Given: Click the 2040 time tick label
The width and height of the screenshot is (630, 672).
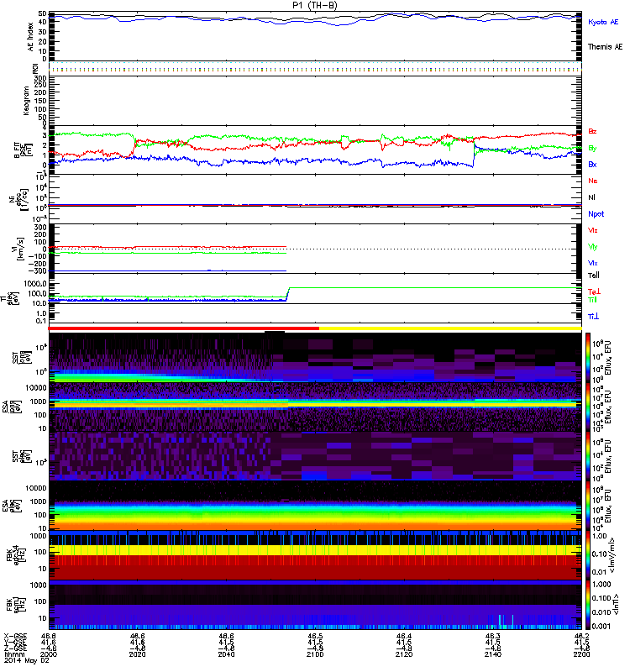Looking at the screenshot, I should [226, 654].
